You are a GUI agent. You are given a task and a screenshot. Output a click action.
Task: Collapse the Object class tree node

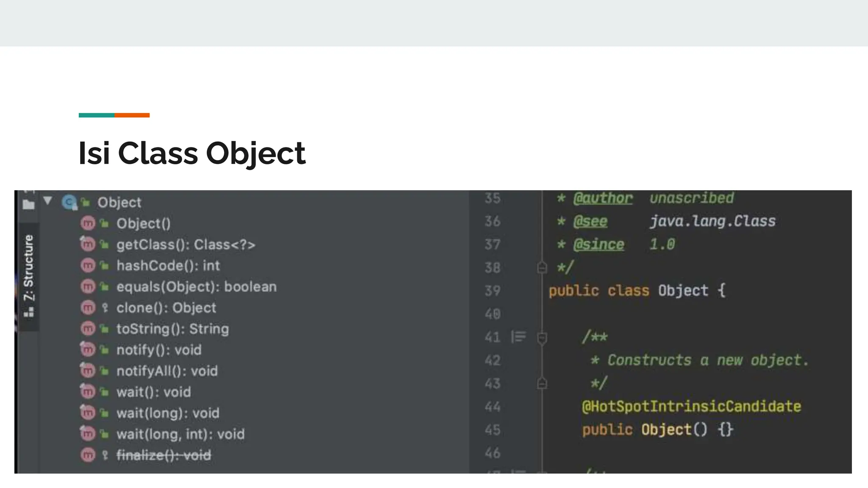click(x=48, y=201)
